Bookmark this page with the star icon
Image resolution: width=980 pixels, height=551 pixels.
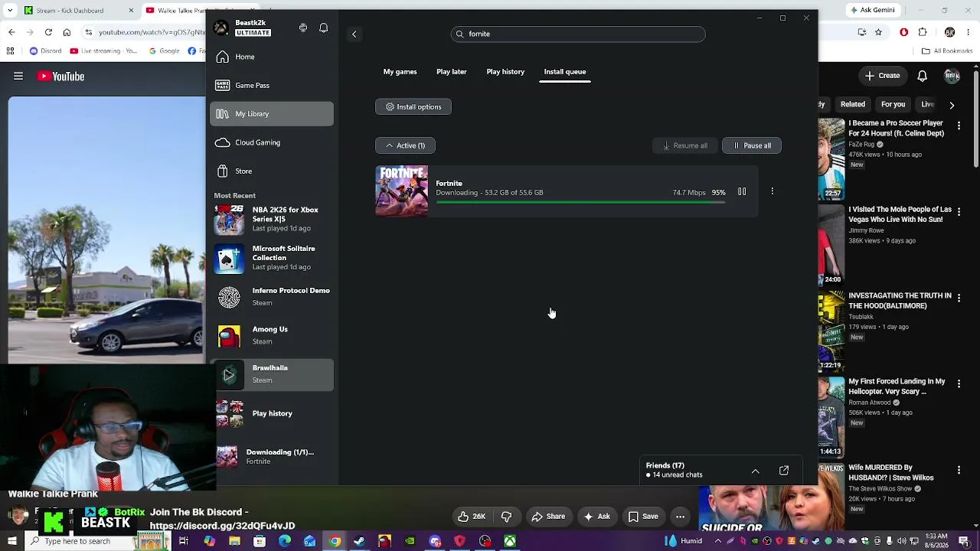878,32
